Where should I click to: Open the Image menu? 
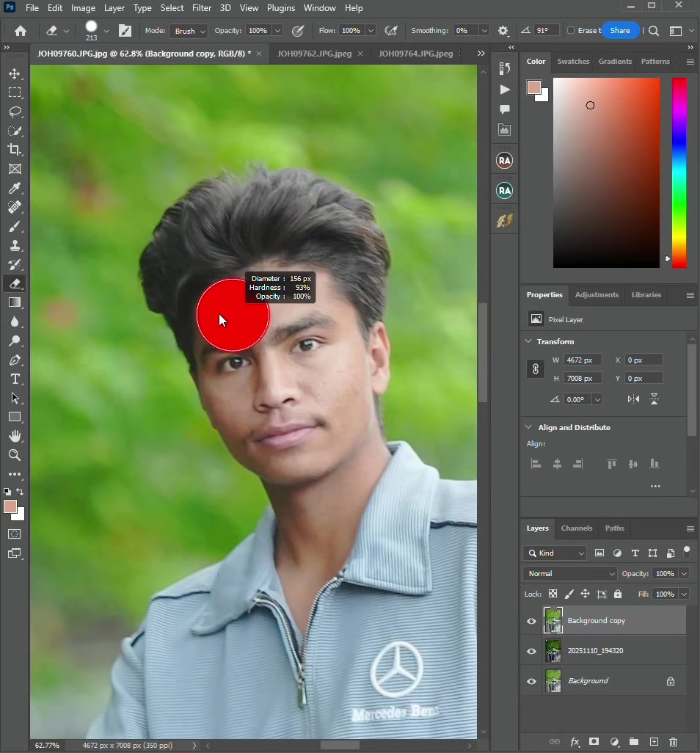click(x=83, y=8)
